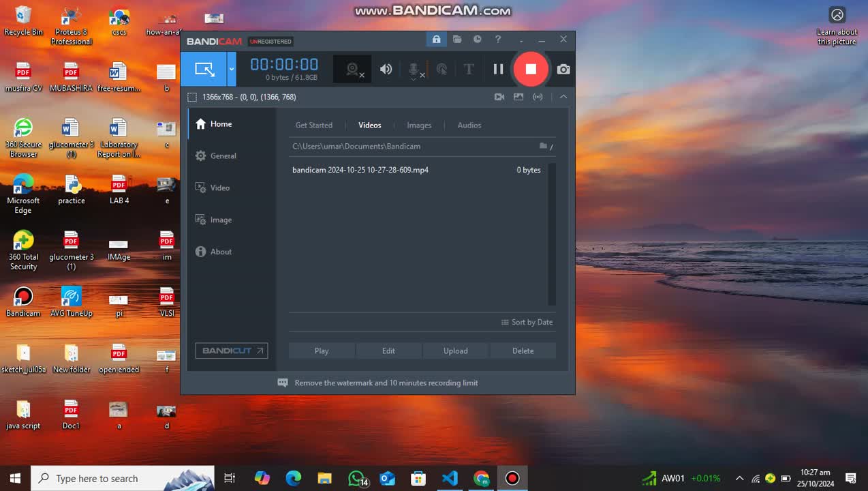The width and height of the screenshot is (868, 491).
Task: Open Visual Studio Code from the taskbar
Action: coord(450,478)
